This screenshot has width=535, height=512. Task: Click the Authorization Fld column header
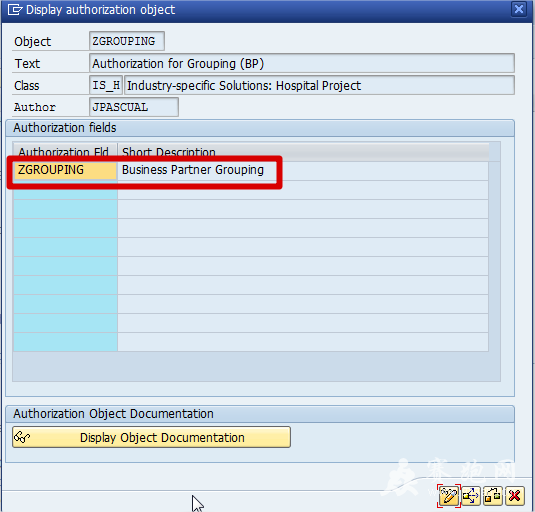coord(65,152)
